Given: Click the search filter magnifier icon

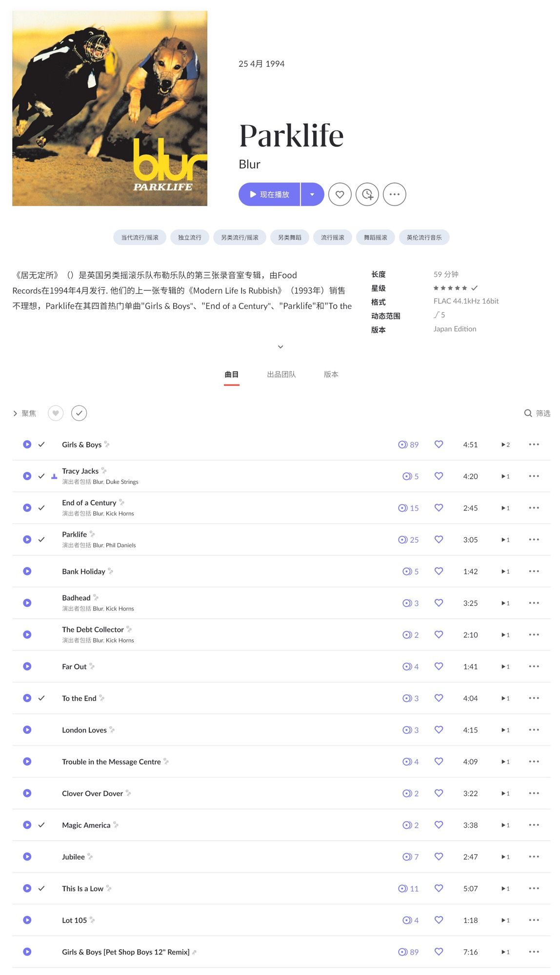Looking at the screenshot, I should coord(528,413).
